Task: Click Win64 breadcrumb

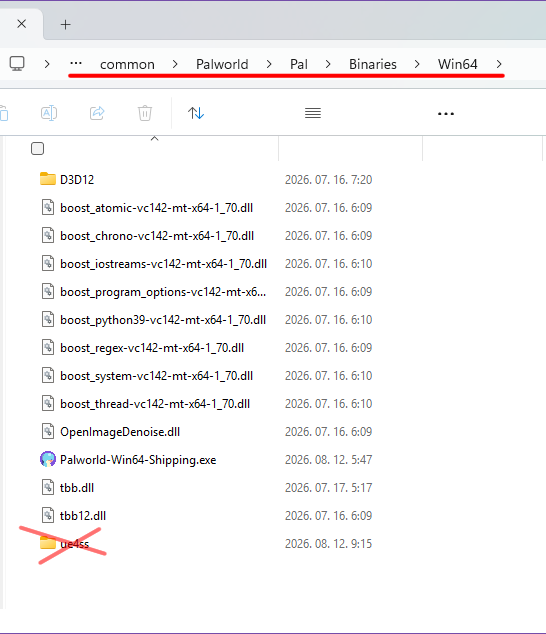Action: point(457,64)
